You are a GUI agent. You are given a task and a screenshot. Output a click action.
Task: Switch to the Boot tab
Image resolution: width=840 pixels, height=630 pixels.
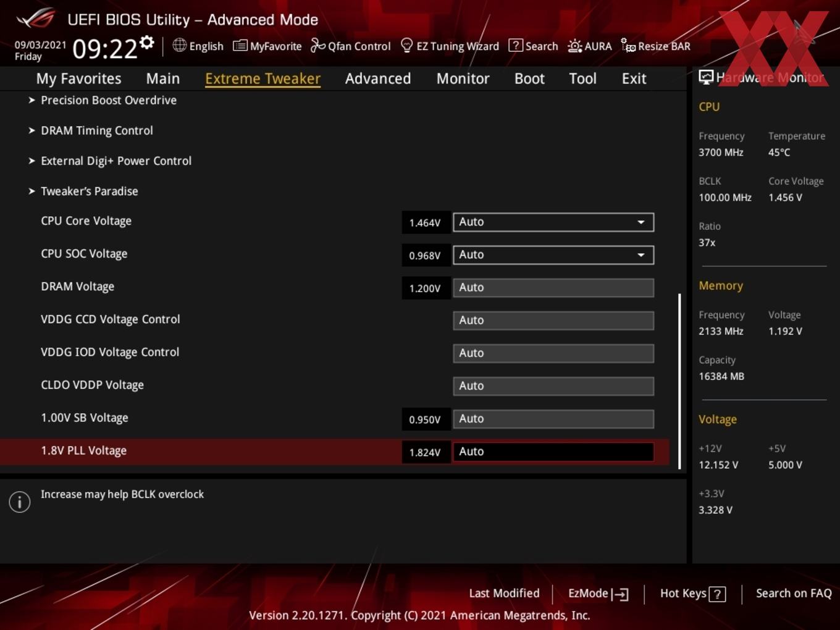(x=529, y=78)
